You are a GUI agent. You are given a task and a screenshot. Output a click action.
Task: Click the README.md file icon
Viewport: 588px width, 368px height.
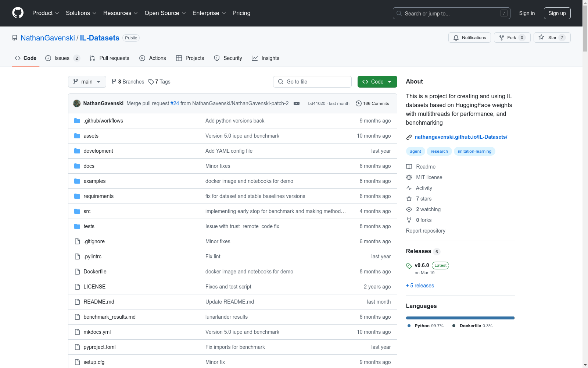click(x=77, y=302)
